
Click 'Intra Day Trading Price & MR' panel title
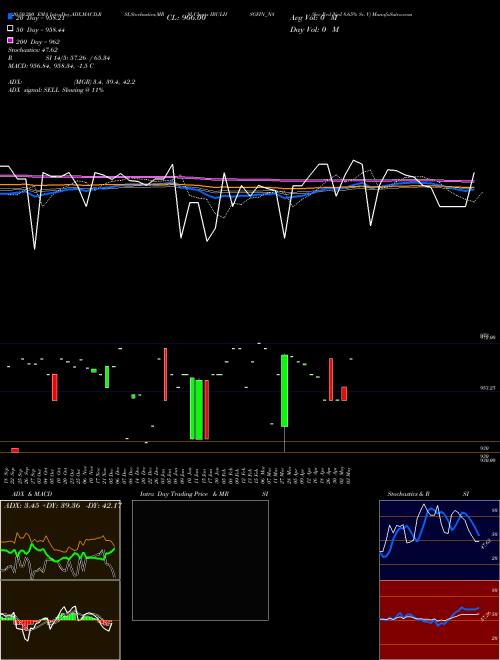coord(184,494)
